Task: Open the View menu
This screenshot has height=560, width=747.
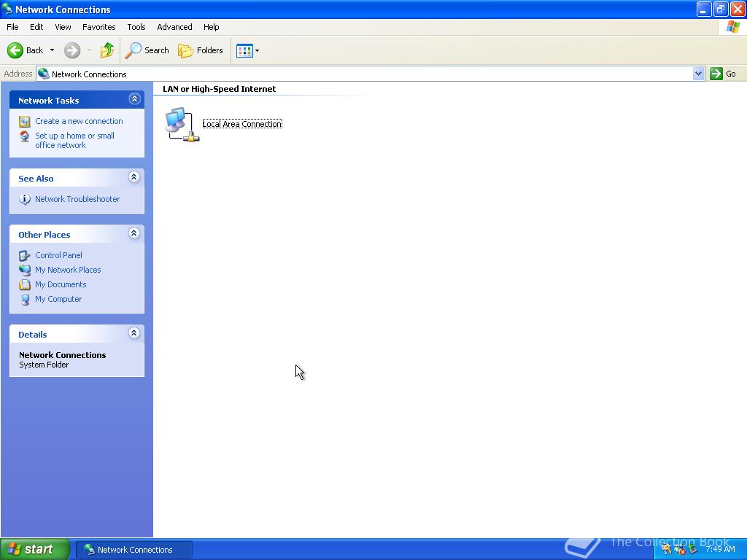Action: (x=63, y=27)
